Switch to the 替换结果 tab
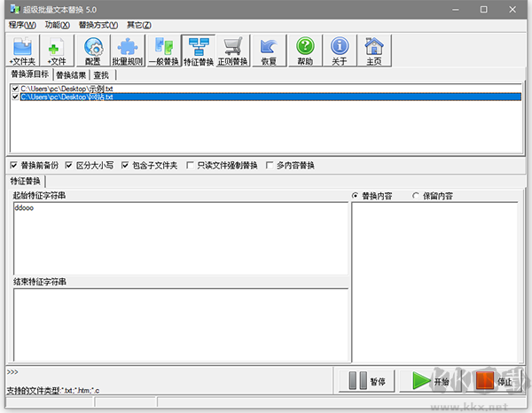 [x=71, y=75]
